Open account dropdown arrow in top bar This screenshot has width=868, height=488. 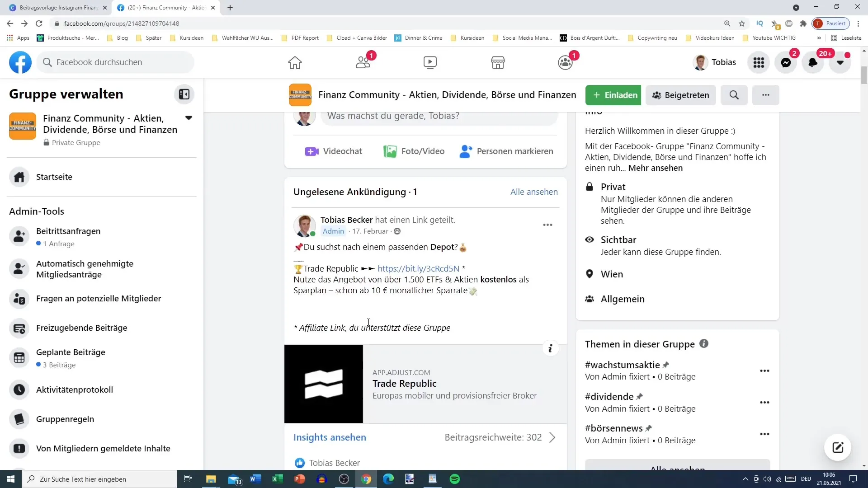pos(840,62)
